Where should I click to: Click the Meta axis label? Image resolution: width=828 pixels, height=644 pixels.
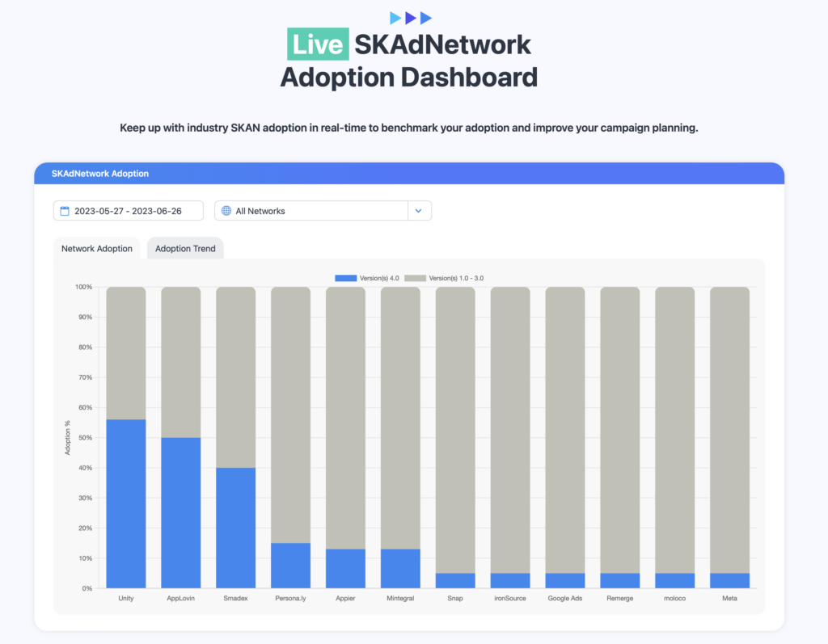click(730, 598)
